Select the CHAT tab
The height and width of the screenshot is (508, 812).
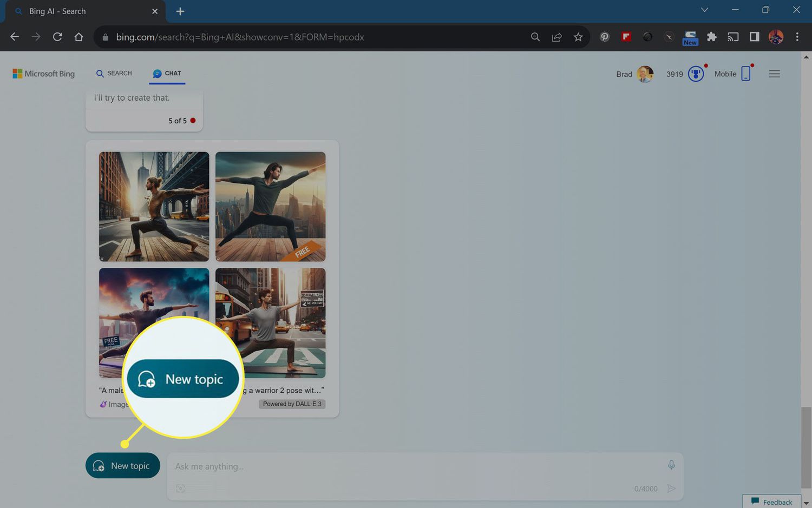coord(167,73)
